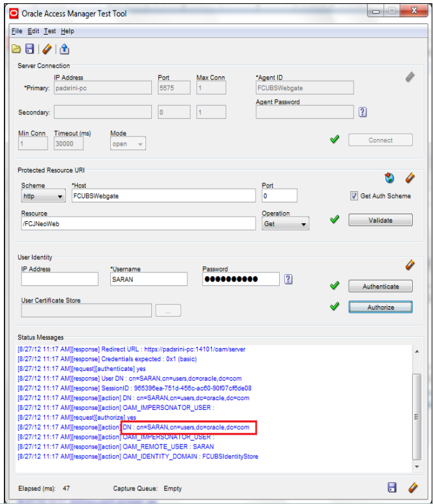Click the User Identity IP Address field
Screen dimensions: 433x504
coord(60,279)
